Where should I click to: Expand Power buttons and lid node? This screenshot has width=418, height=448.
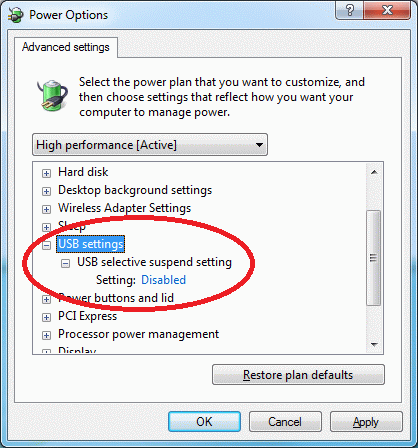pos(46,299)
